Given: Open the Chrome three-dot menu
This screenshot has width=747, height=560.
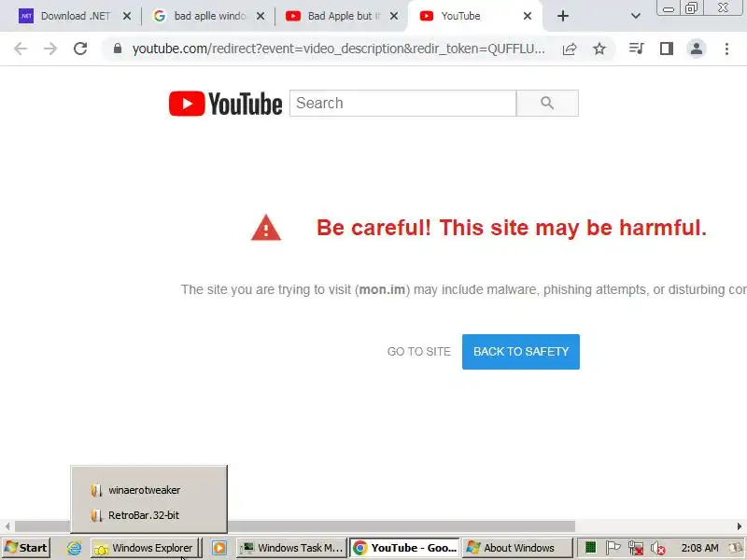Looking at the screenshot, I should tap(726, 49).
